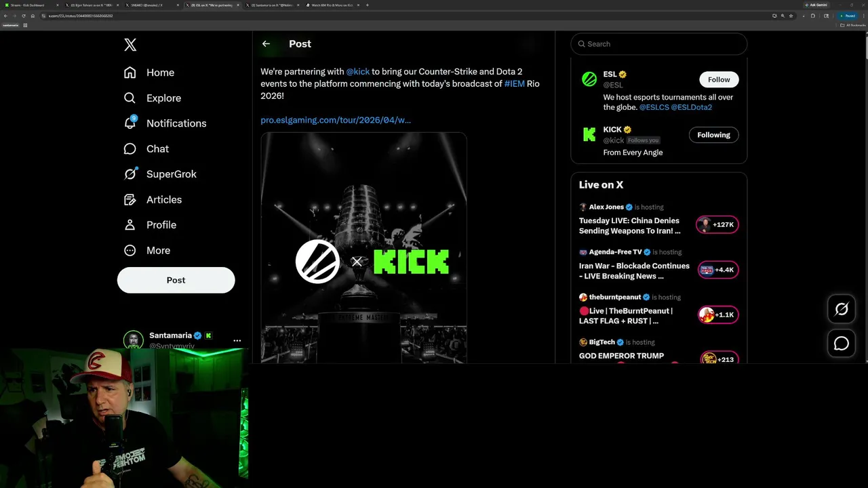
Task: Click the SuperGrok logo icon
Action: pos(130,174)
